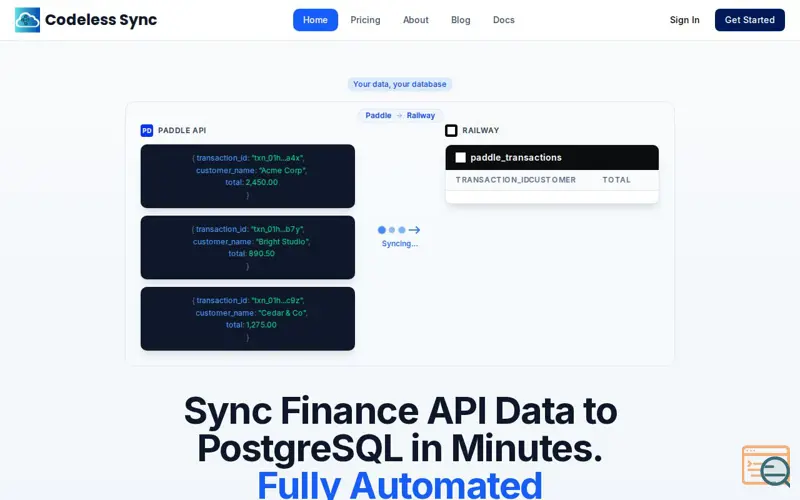This screenshot has width=800, height=500.
Task: Click the Get Started button
Action: (x=749, y=20)
